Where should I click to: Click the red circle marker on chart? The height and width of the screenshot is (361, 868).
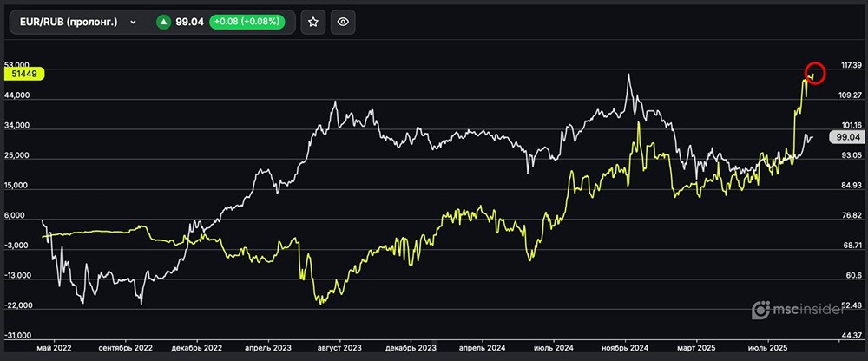[814, 74]
